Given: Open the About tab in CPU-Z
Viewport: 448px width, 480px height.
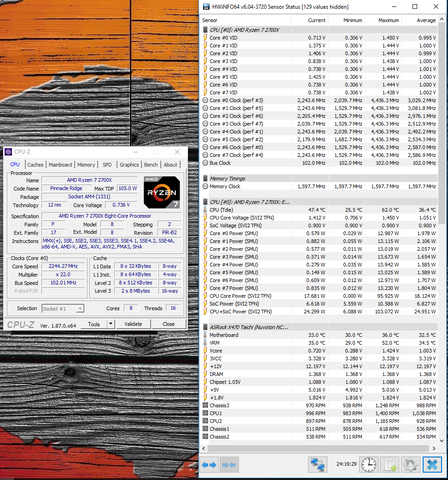Looking at the screenshot, I should 170,165.
